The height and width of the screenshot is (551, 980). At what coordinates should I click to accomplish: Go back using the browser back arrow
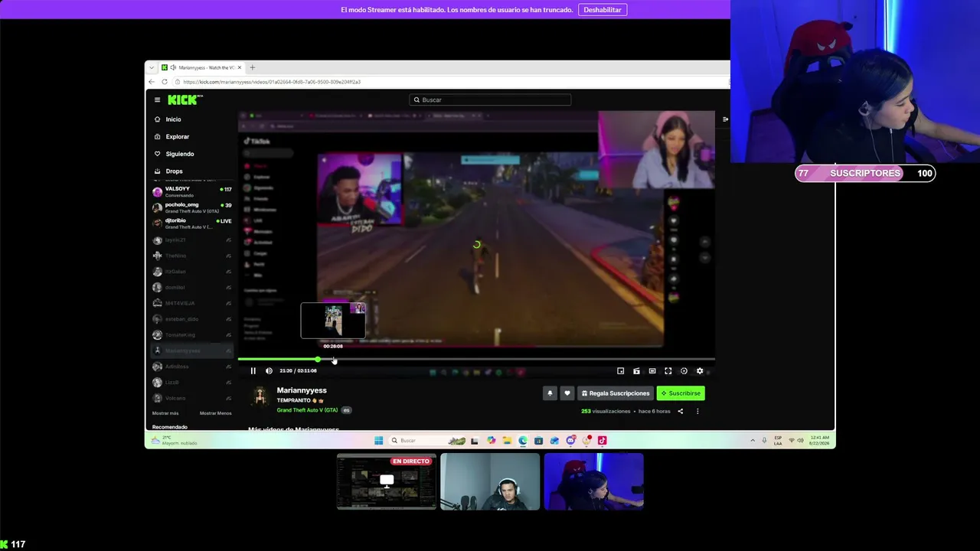point(152,82)
